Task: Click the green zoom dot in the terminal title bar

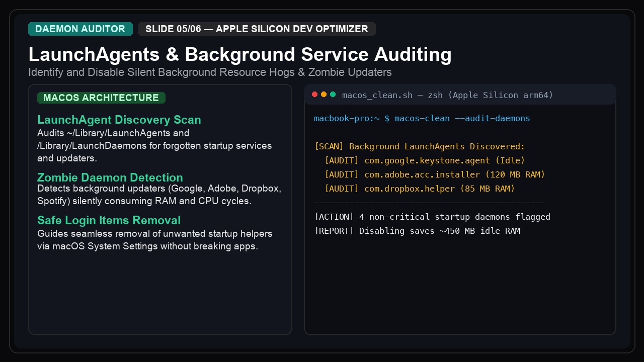Action: tap(333, 95)
